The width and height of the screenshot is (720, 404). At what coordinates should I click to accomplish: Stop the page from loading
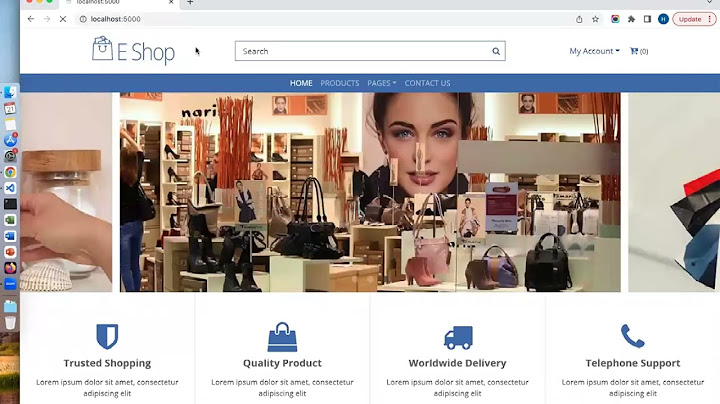[x=63, y=19]
